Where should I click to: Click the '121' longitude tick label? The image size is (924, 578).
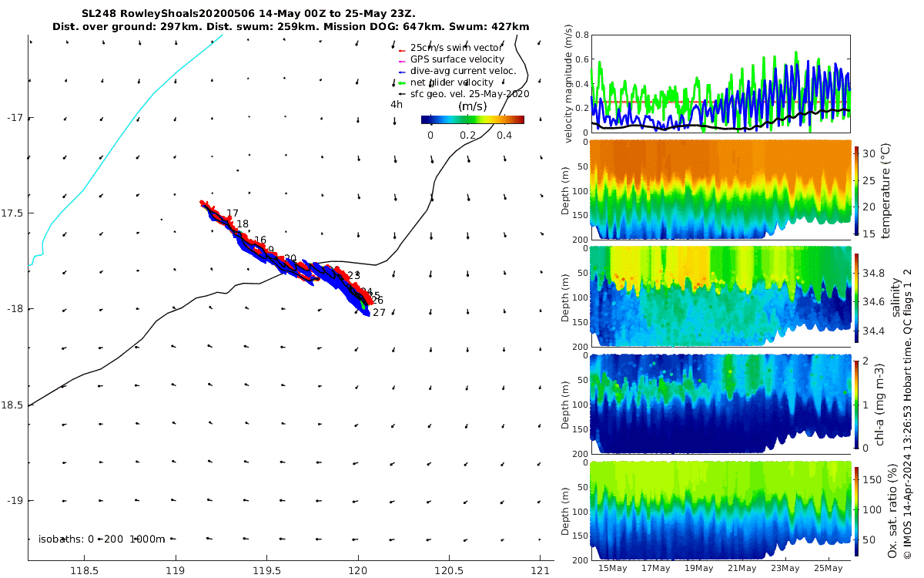point(541,571)
